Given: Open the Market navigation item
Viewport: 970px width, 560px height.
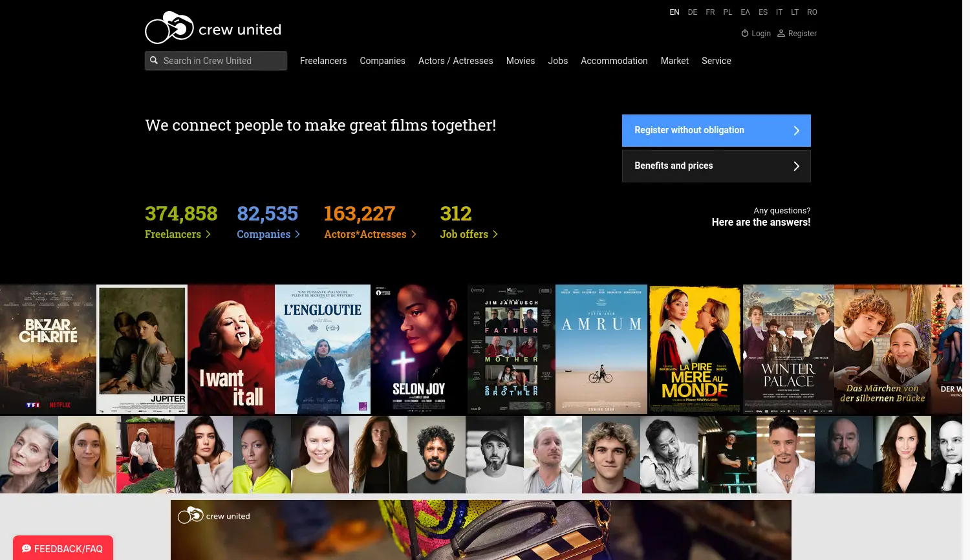Looking at the screenshot, I should tap(674, 61).
